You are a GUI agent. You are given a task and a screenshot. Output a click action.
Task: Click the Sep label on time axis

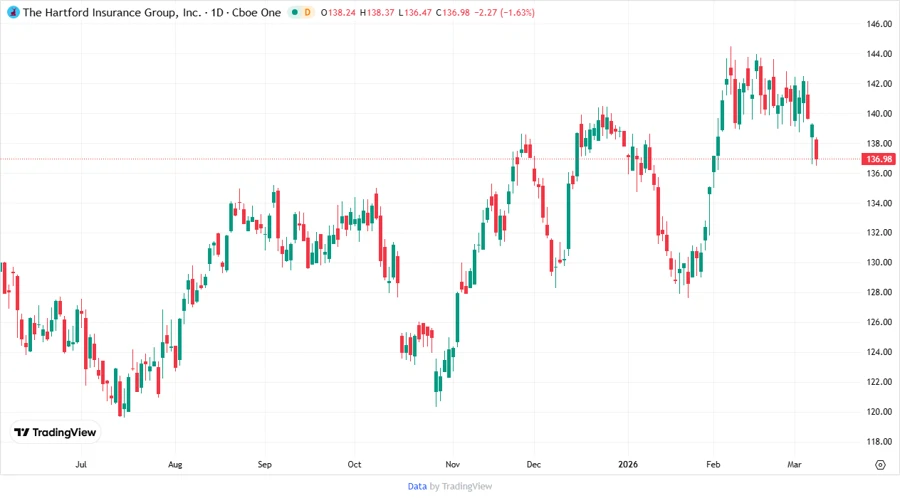265,464
